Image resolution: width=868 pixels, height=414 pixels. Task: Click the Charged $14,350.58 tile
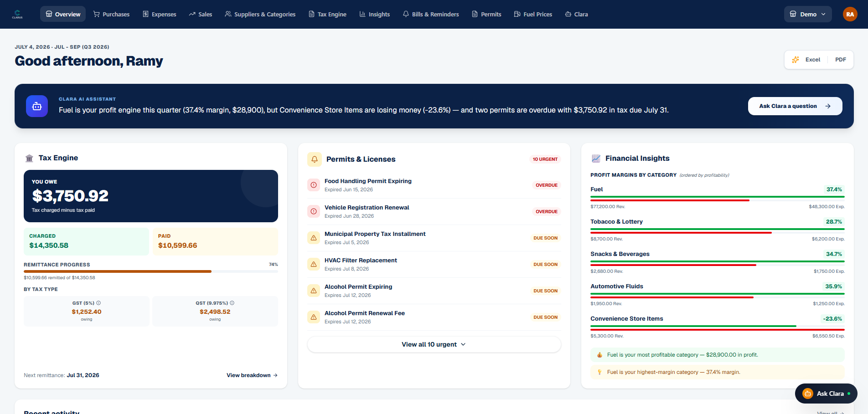pos(86,241)
